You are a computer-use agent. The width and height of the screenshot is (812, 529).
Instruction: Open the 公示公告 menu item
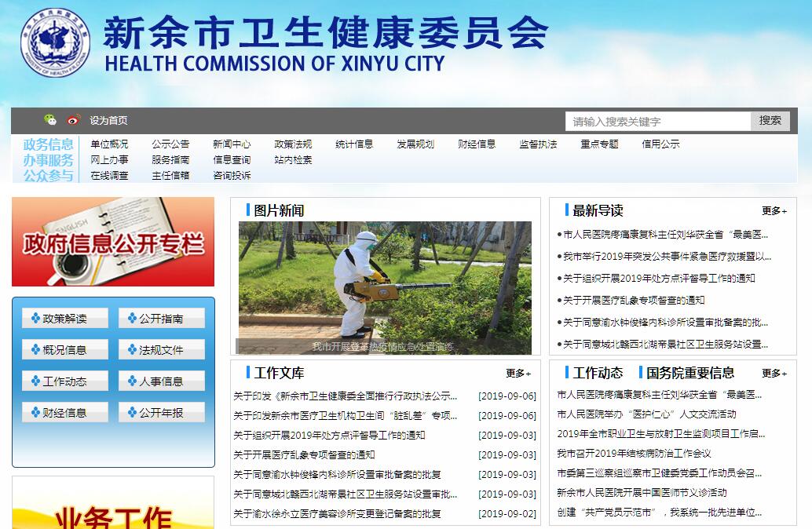[x=170, y=144]
